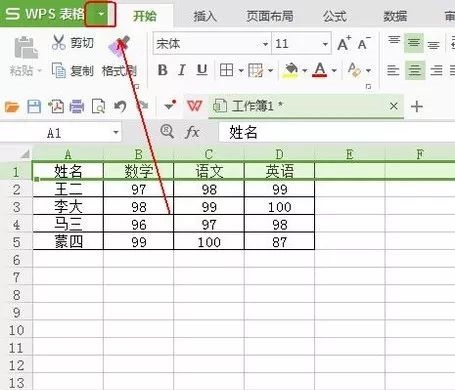
Task: Expand the font name dropdown 宋体
Action: [x=265, y=44]
